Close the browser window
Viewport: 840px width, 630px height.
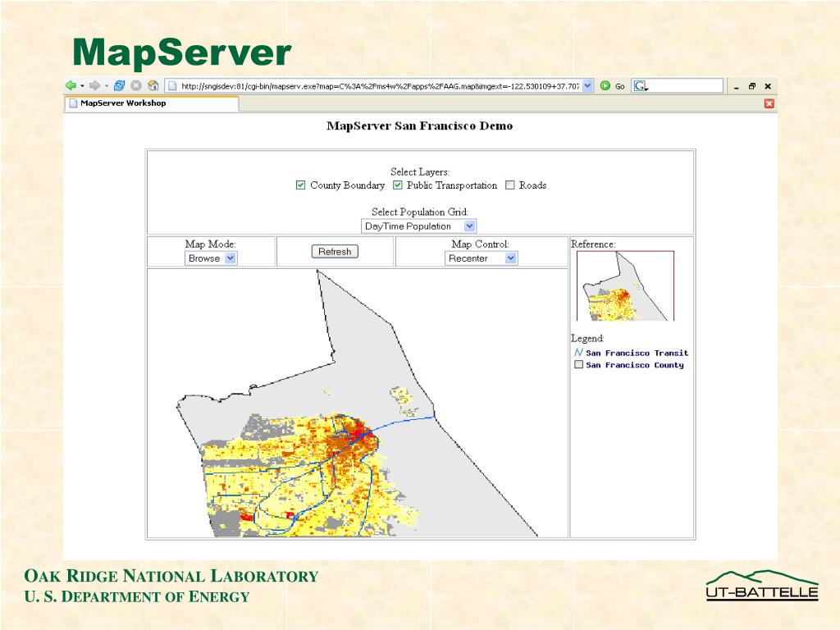click(768, 86)
